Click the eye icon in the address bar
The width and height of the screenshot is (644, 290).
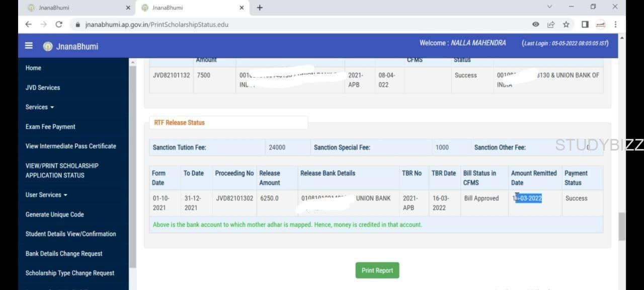(536, 24)
